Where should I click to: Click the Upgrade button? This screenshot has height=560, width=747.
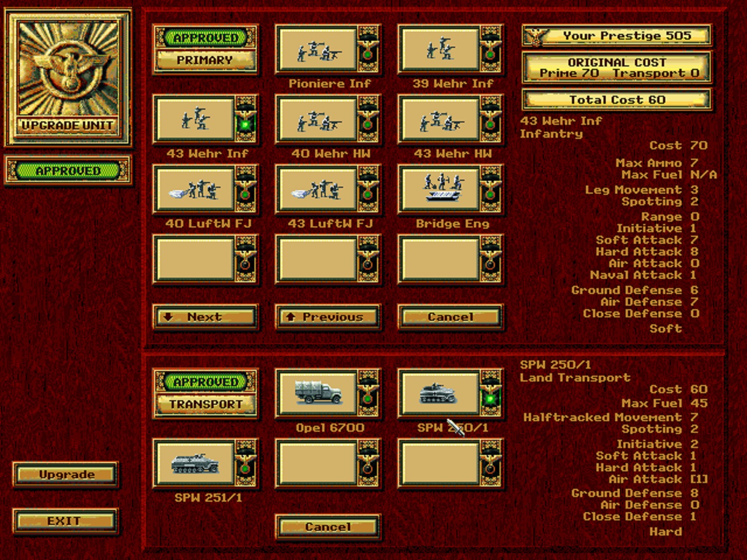click(x=67, y=475)
